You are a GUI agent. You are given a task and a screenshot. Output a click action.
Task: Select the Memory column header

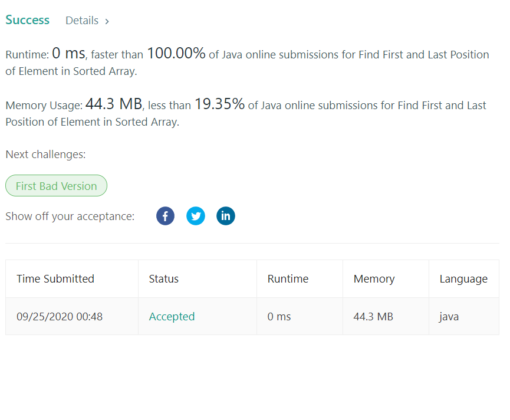(x=374, y=279)
